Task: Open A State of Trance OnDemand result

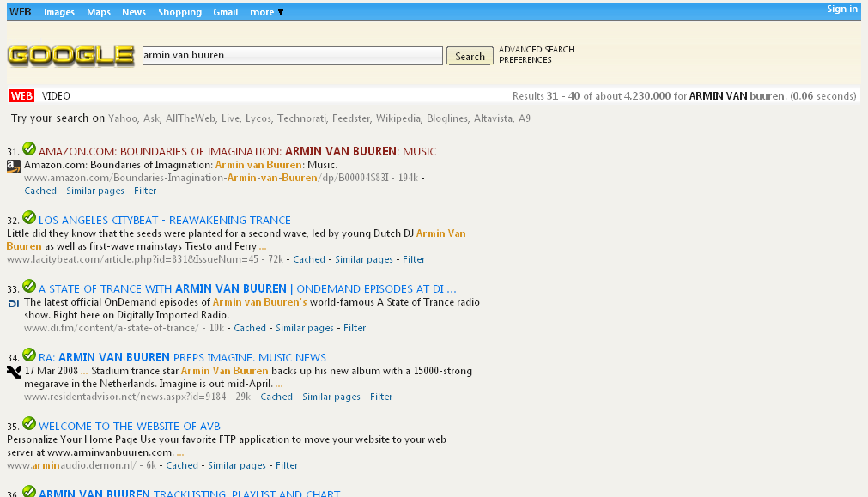Action: (x=247, y=288)
